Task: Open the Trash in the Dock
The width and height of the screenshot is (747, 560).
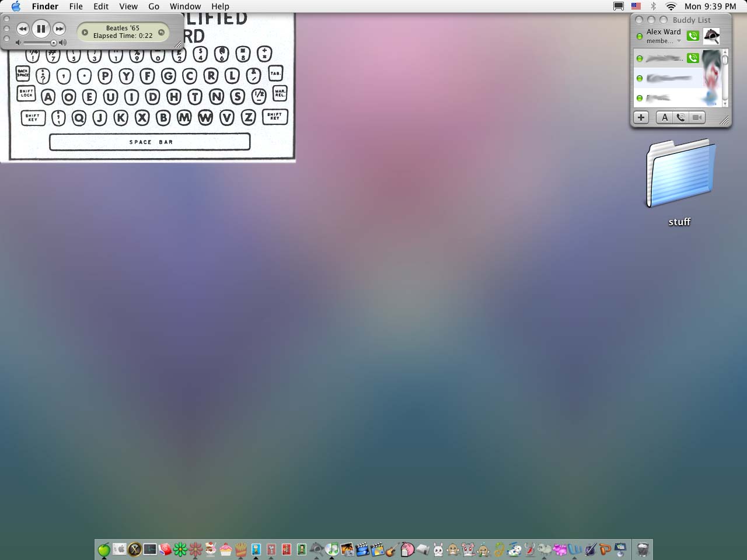Action: pyautogui.click(x=643, y=549)
